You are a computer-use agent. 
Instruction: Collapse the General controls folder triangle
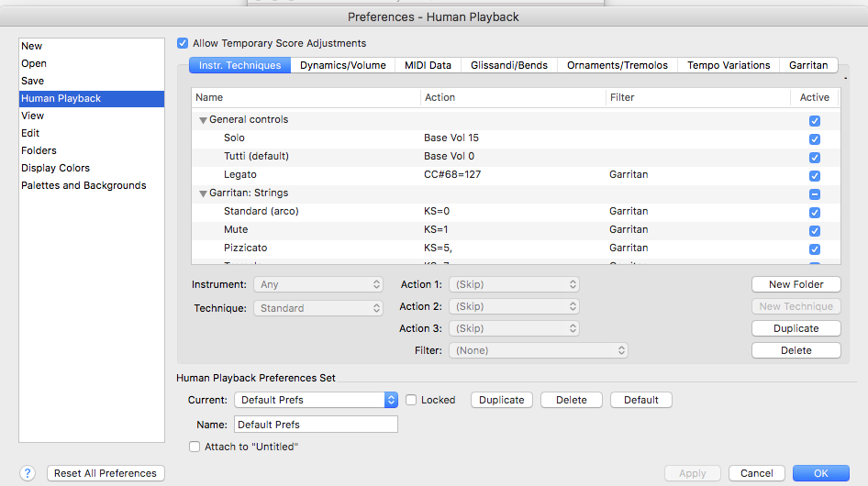tap(203, 120)
